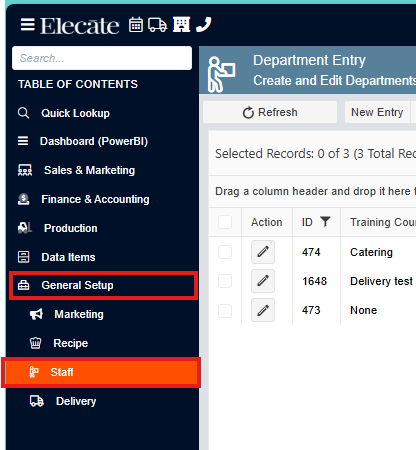This screenshot has height=450, width=416.
Task: Open filter icon on ID column
Action: (325, 221)
